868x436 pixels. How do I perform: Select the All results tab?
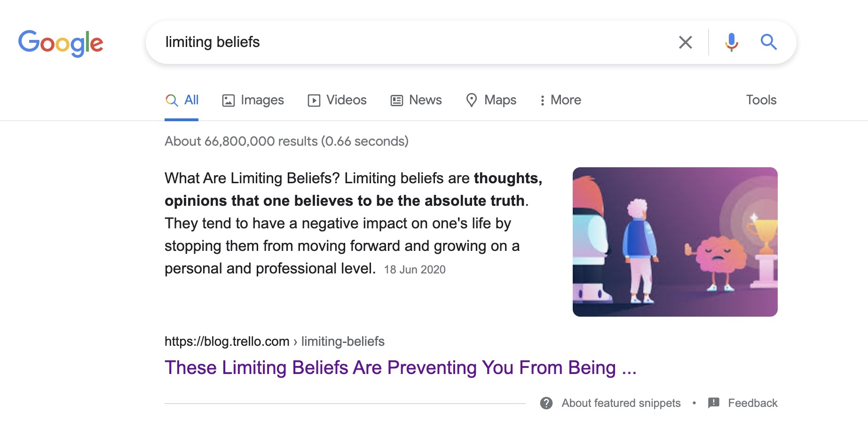click(181, 100)
